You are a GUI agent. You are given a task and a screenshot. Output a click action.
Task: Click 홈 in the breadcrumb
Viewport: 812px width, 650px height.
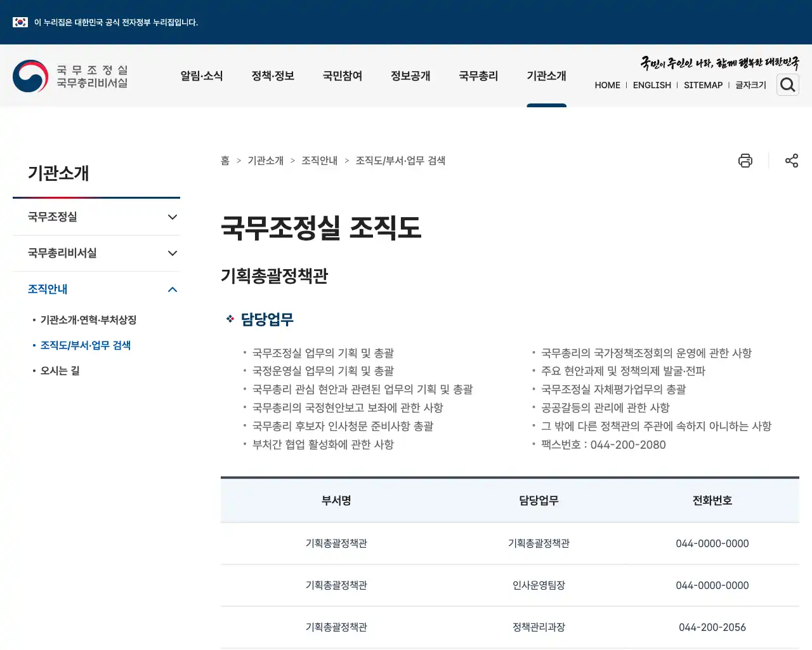pyautogui.click(x=225, y=161)
